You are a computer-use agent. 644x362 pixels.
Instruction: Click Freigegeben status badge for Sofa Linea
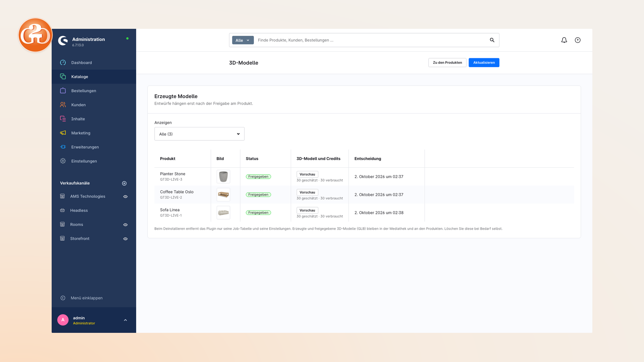click(x=258, y=213)
